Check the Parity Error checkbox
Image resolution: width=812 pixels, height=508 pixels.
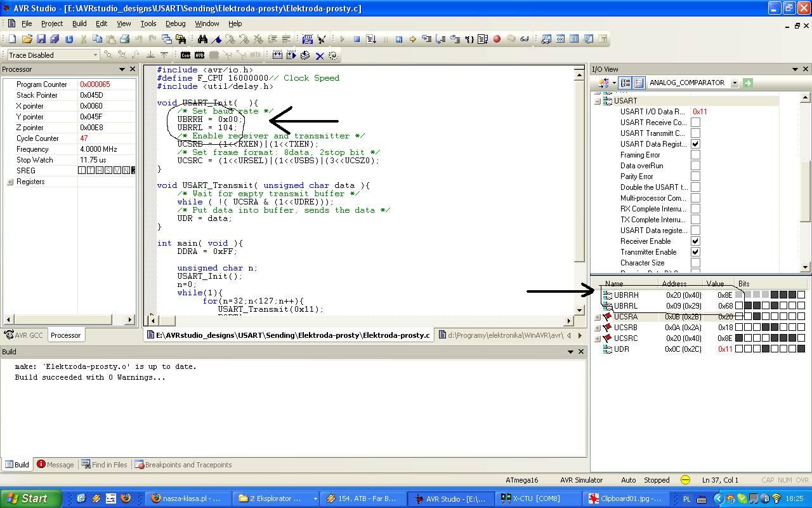point(695,177)
